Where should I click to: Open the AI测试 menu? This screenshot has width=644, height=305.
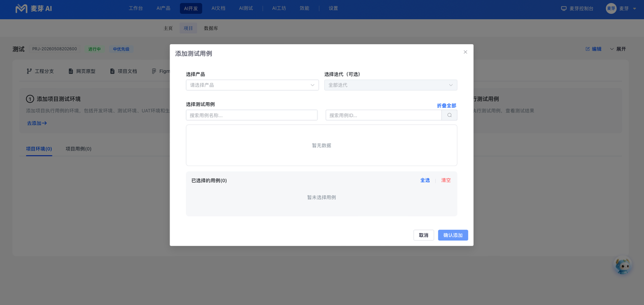246,9
